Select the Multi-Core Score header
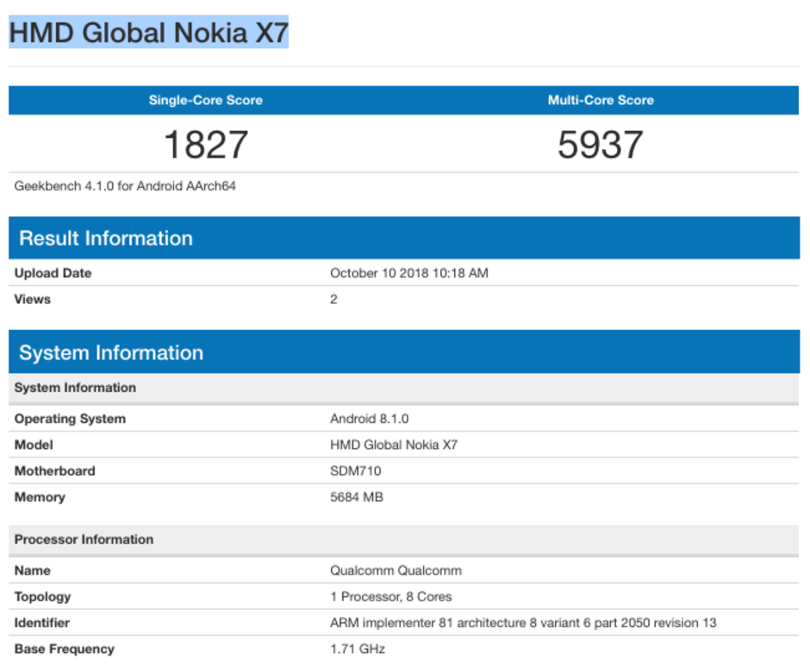 point(601,100)
